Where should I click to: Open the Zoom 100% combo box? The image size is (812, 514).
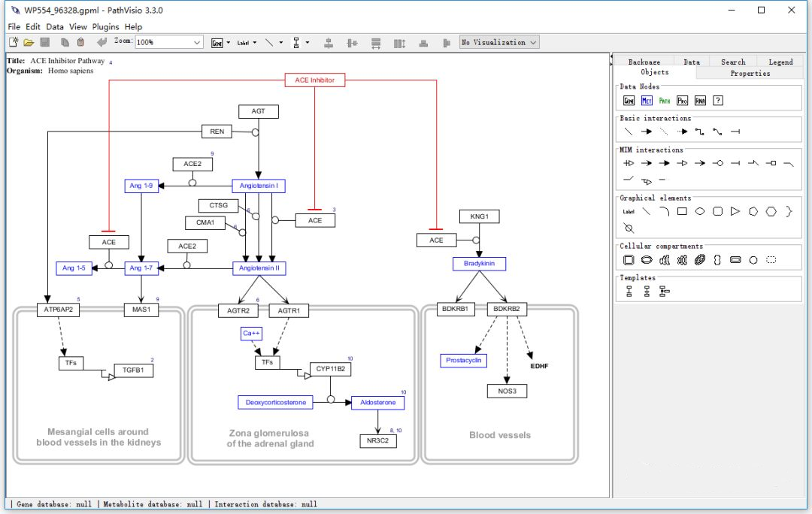pos(169,42)
